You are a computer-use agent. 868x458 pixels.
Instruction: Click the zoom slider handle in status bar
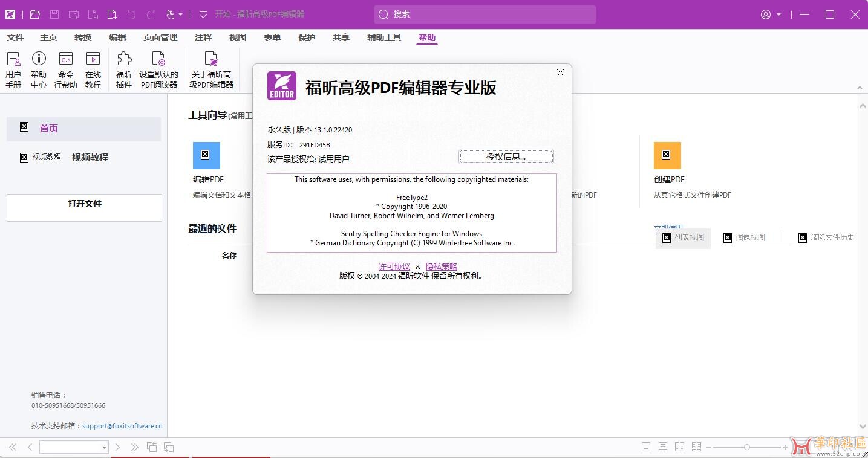coord(748,447)
